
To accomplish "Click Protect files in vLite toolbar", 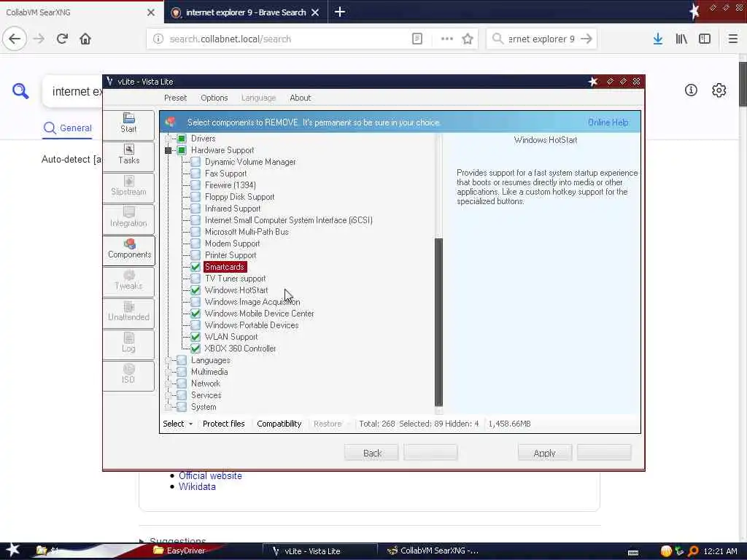I will [223, 424].
